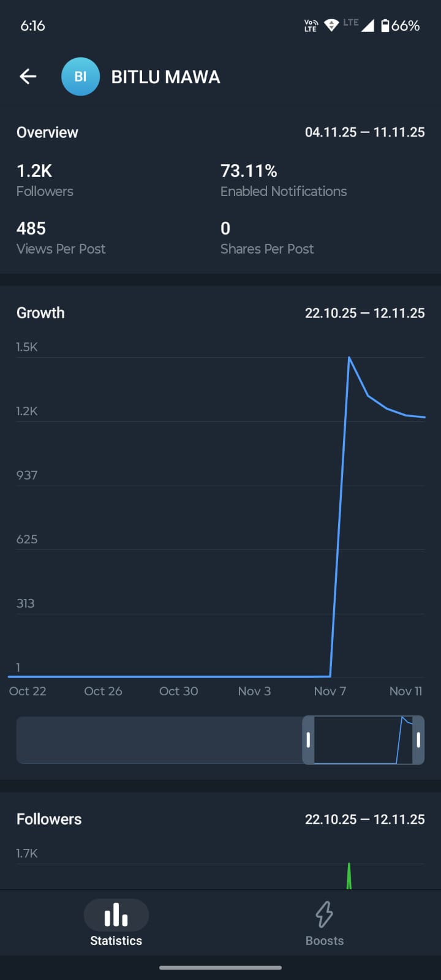Switch to the Statistics tab
Viewport: 441px width, 980px height.
point(116,940)
